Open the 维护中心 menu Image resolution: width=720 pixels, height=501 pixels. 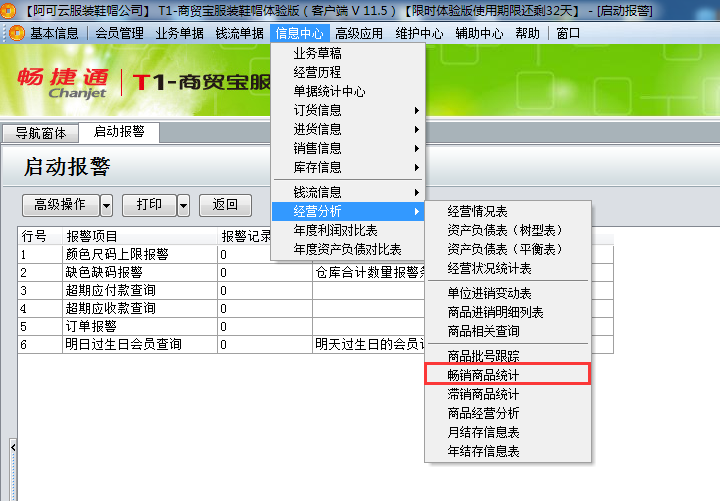[419, 33]
